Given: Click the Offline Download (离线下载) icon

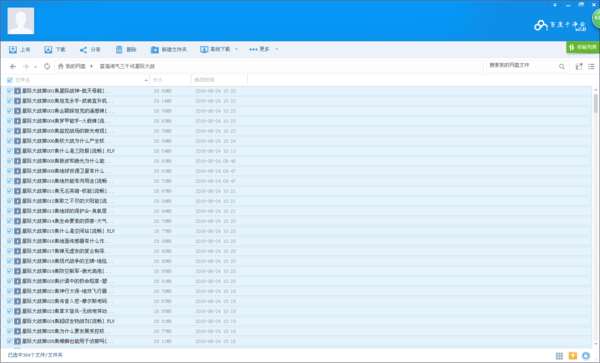Looking at the screenshot, I should pos(204,49).
